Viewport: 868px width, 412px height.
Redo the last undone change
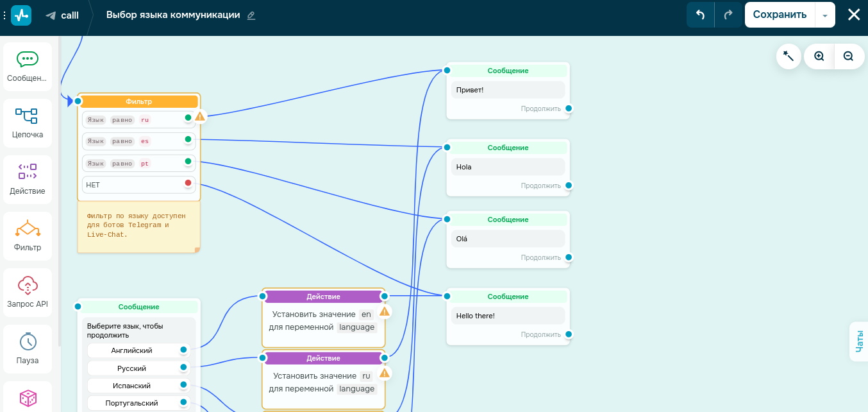point(728,15)
